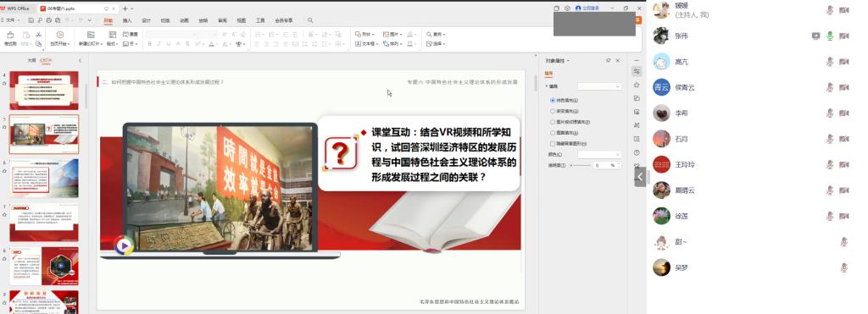The width and height of the screenshot is (868, 314).
Task: Open the Design (设计) ribbon tab
Action: tap(146, 20)
